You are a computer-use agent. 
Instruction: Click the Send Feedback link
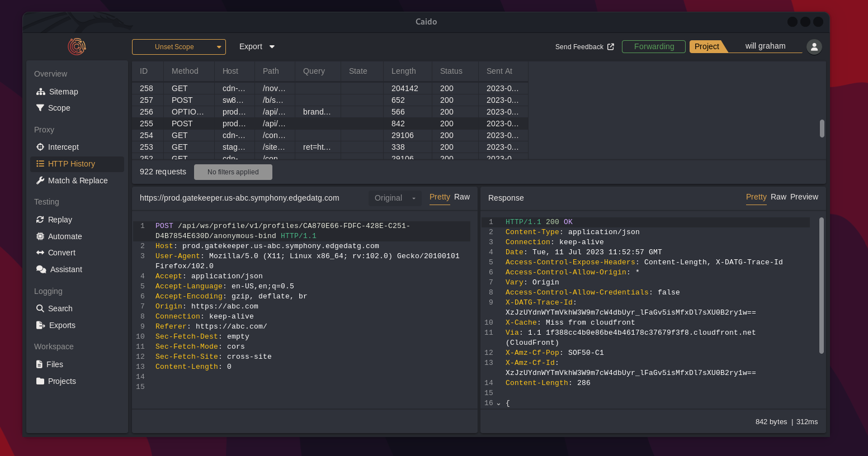584,47
